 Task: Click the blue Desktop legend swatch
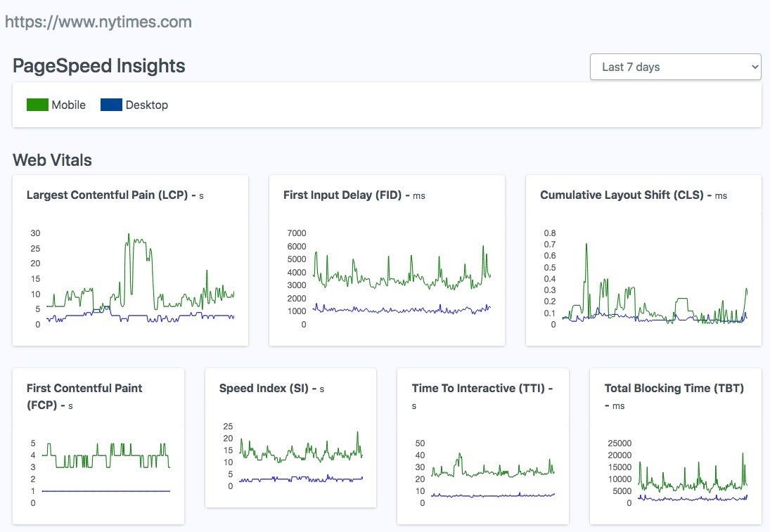(111, 105)
